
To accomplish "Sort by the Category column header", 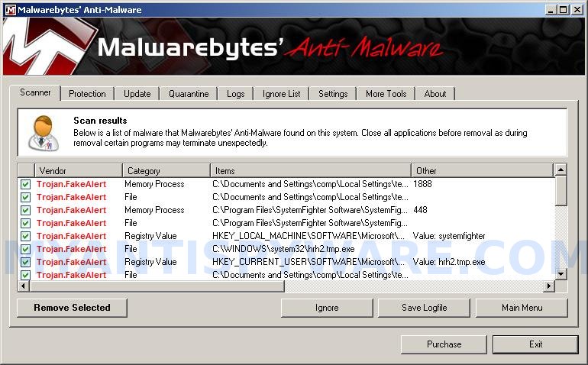I will tap(166, 171).
